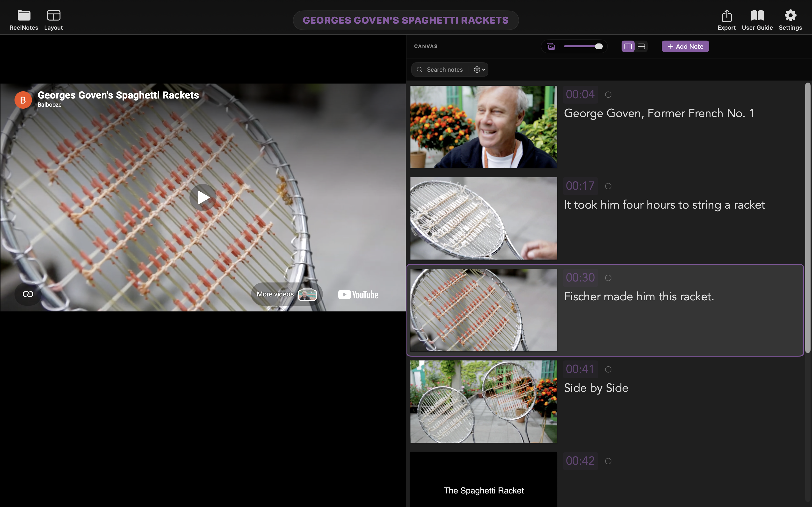
Task: Click the thumbnail visibility icon in Canvas toolbar
Action: click(x=551, y=46)
